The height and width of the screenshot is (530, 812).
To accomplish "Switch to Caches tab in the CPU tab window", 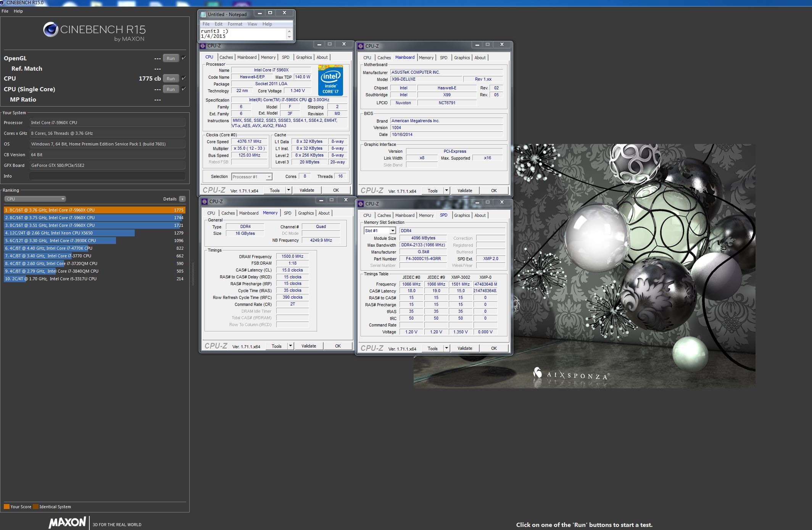I will [x=226, y=57].
